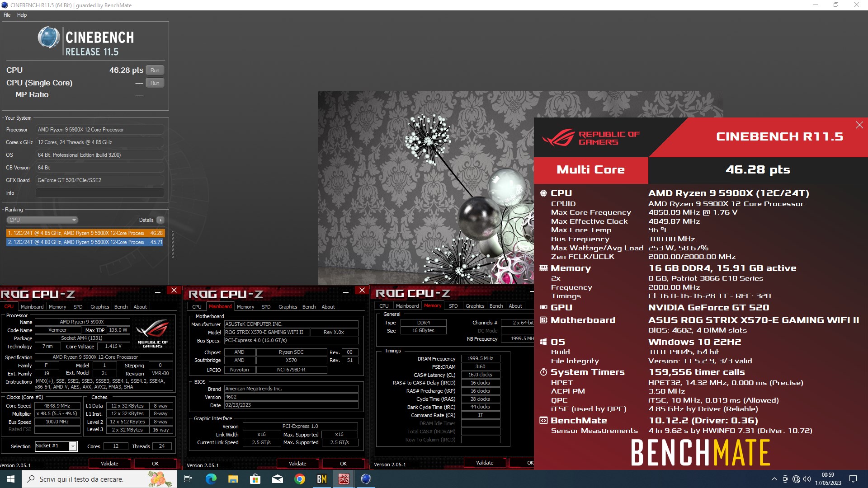Click Validate in second CPU-Z window
This screenshot has width=868, height=488.
click(297, 464)
